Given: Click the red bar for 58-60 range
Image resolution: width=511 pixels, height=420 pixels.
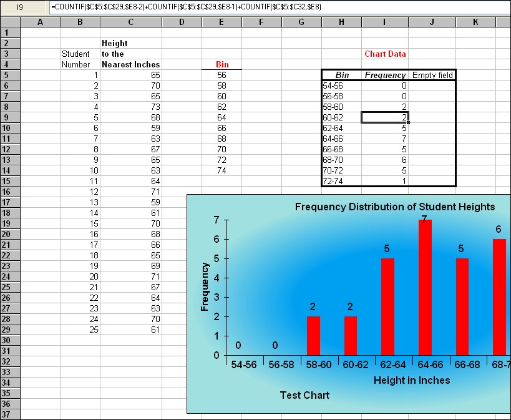Looking at the screenshot, I should (x=313, y=336).
